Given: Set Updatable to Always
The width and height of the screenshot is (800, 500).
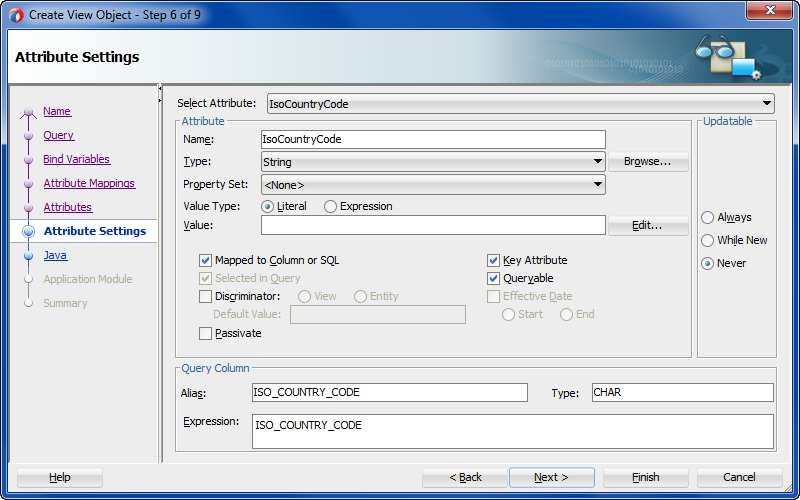Looking at the screenshot, I should (707, 218).
